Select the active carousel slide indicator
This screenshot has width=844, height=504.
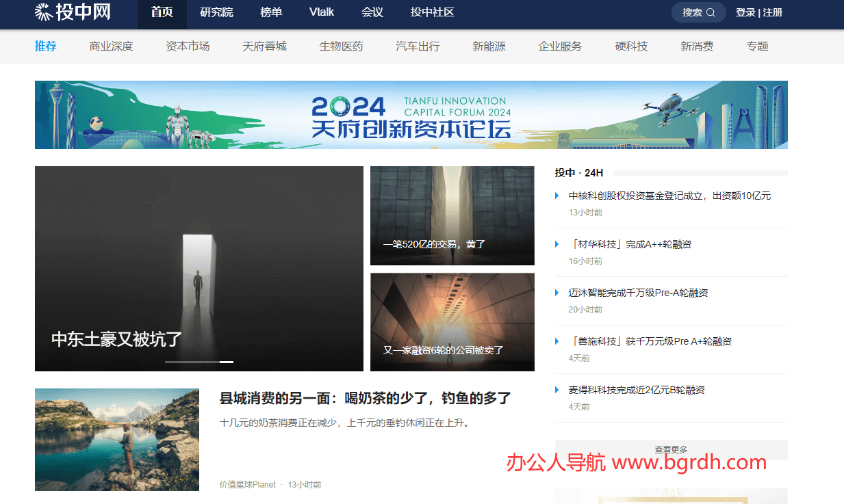point(227,362)
